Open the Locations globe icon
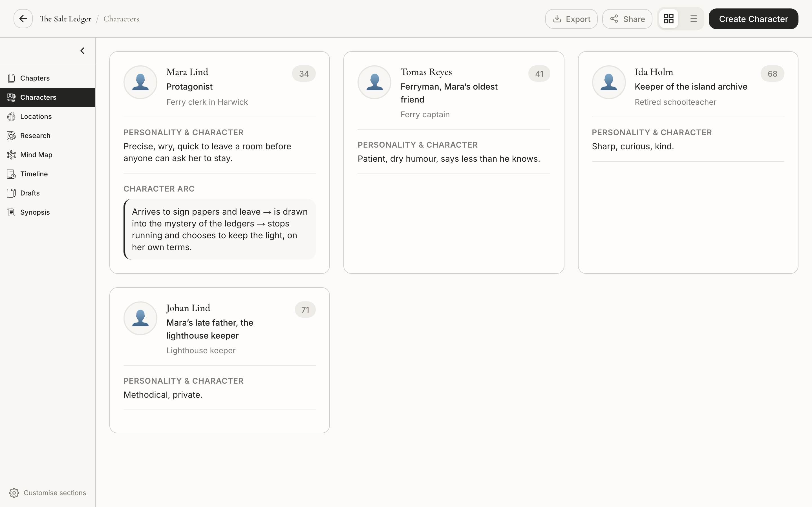 tap(11, 117)
